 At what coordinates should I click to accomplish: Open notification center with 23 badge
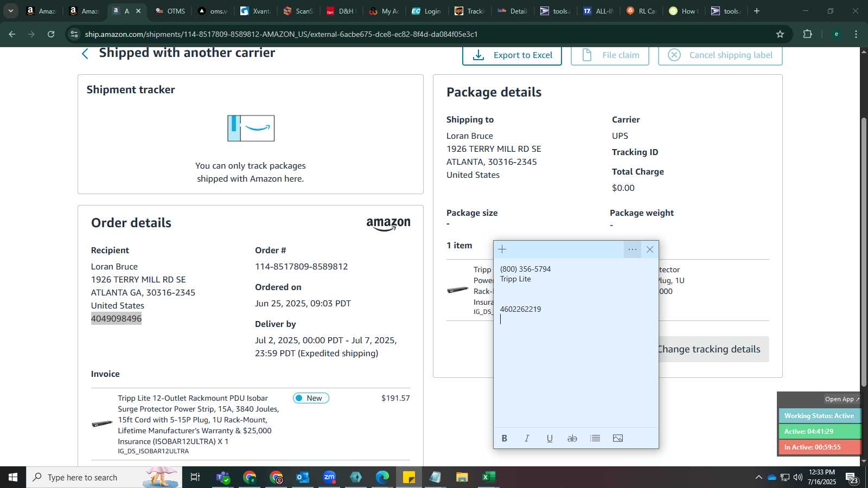coord(852,478)
